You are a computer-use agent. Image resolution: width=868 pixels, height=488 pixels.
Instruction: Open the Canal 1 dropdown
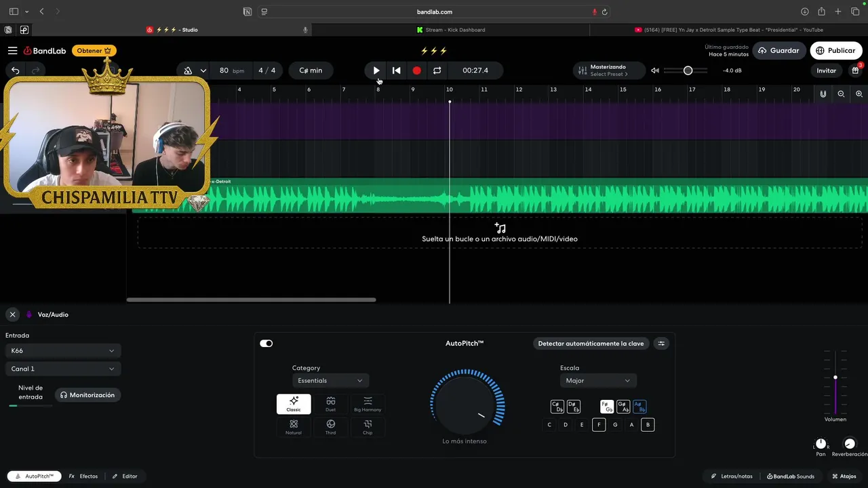63,369
